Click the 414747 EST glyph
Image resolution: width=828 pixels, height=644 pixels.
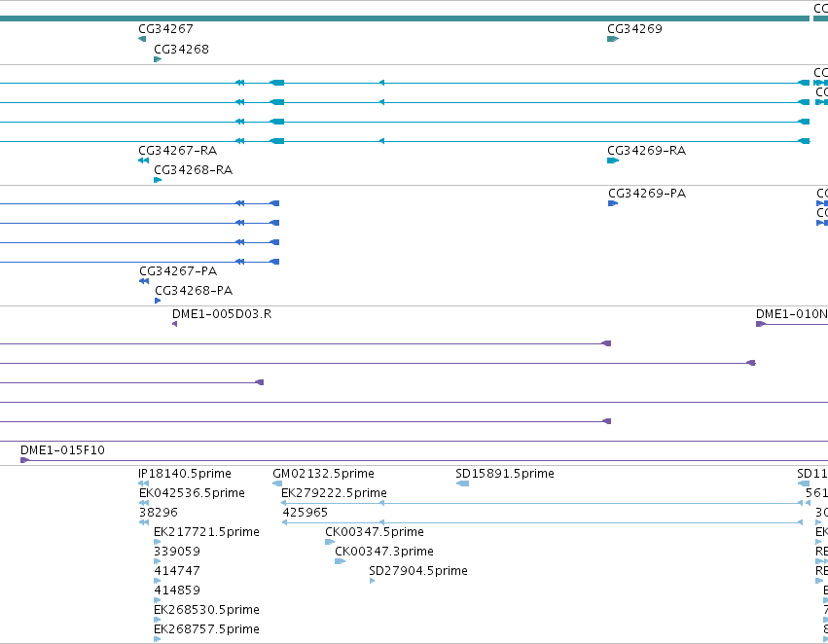(157, 581)
